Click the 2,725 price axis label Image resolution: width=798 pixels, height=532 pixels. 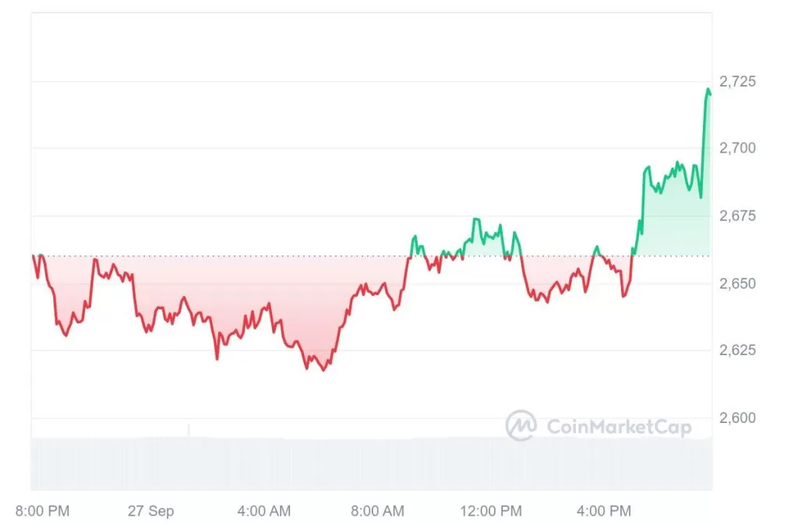[736, 81]
